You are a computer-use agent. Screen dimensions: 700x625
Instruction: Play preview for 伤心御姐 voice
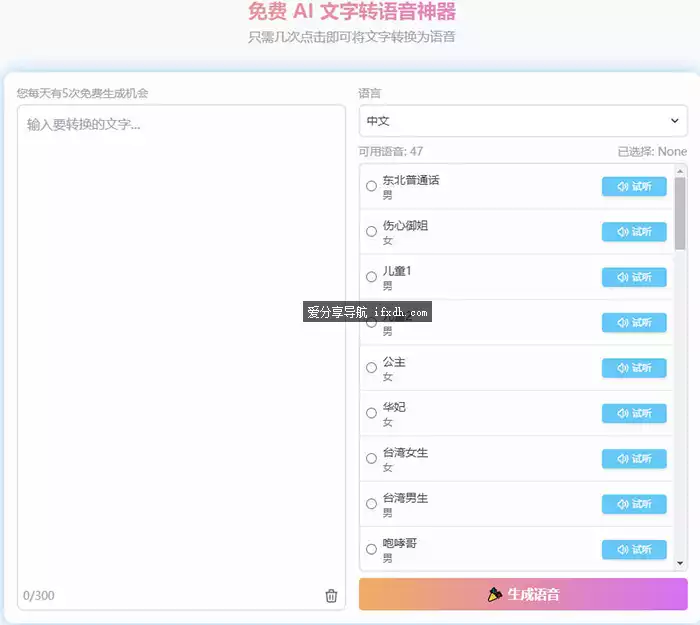pyautogui.click(x=634, y=232)
